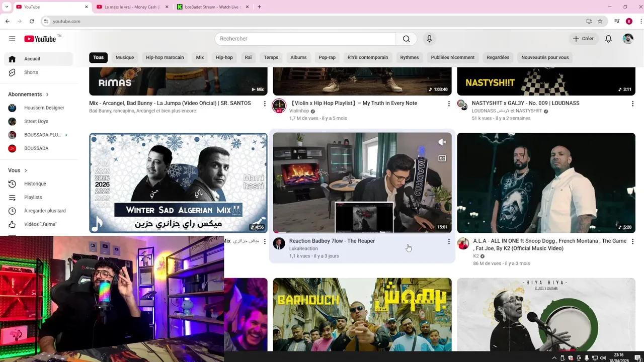Play the BARHOUCH video thumbnail
The width and height of the screenshot is (644, 362).
(362, 315)
